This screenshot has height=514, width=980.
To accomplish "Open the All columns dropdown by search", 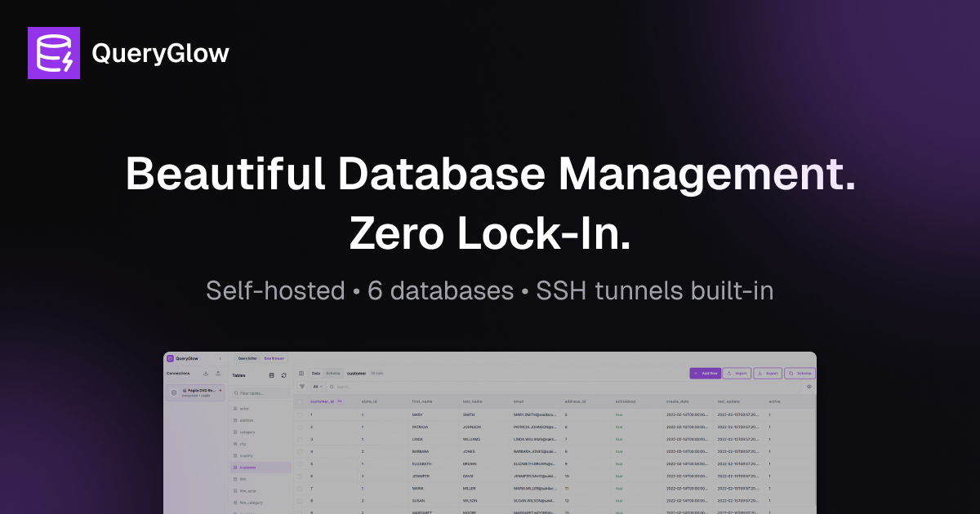I will pos(318,387).
